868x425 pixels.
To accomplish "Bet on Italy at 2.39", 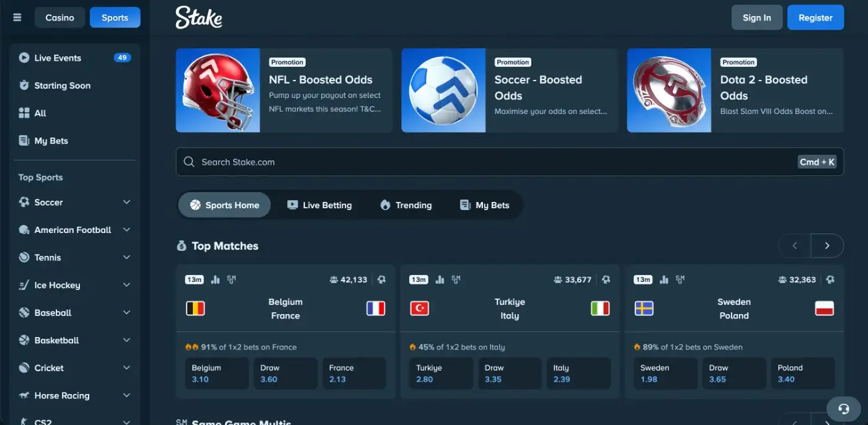I will click(578, 373).
